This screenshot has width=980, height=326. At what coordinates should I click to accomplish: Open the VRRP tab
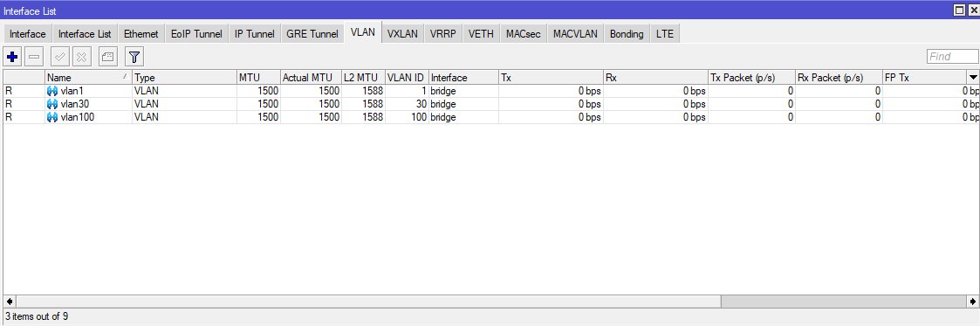click(x=443, y=34)
